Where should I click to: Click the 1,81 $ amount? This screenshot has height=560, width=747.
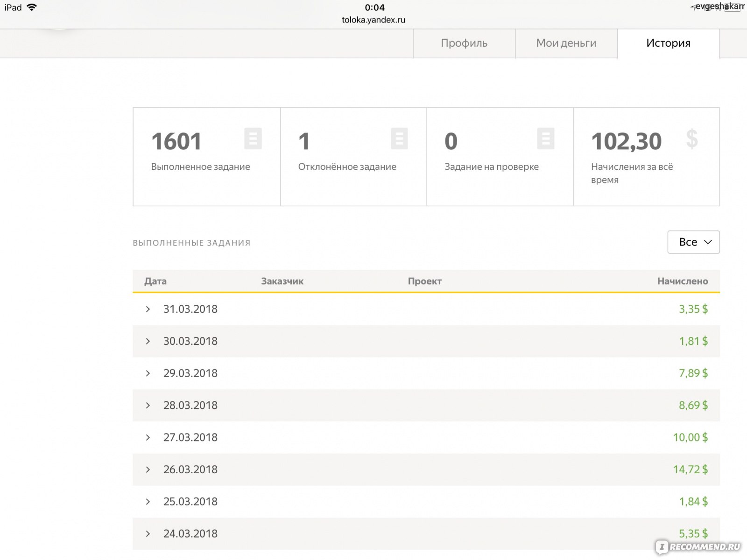[x=693, y=341]
